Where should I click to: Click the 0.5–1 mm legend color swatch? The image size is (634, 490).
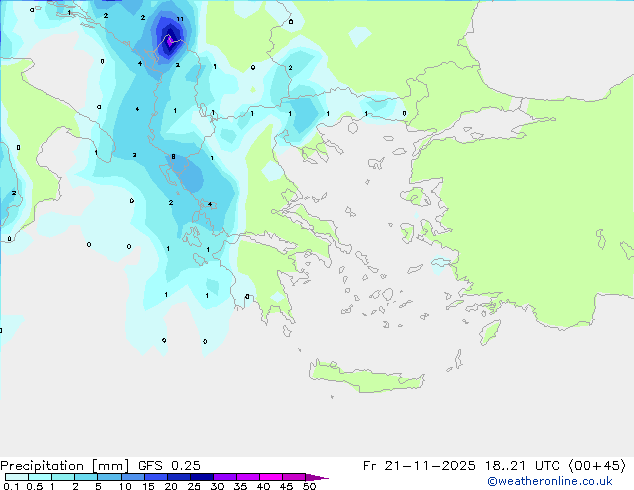point(40,477)
